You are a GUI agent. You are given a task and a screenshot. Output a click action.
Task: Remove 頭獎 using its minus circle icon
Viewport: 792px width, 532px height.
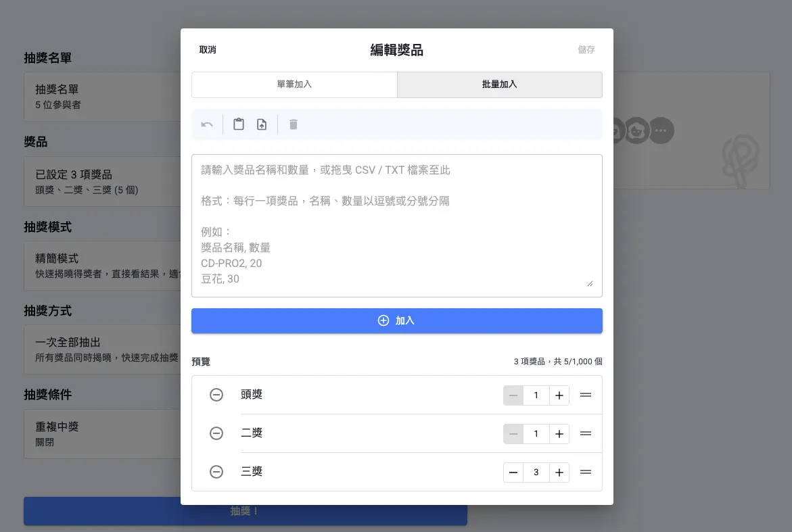216,395
